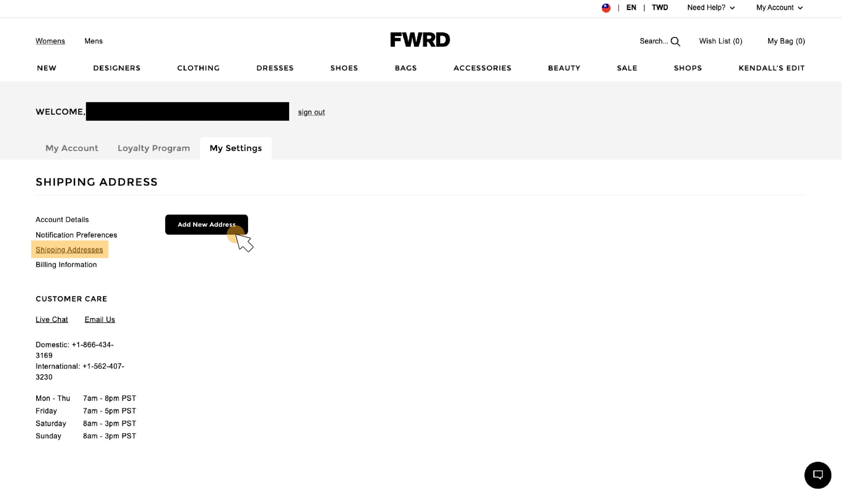
Task: Click the chat bubble icon bottom right
Action: pos(818,475)
